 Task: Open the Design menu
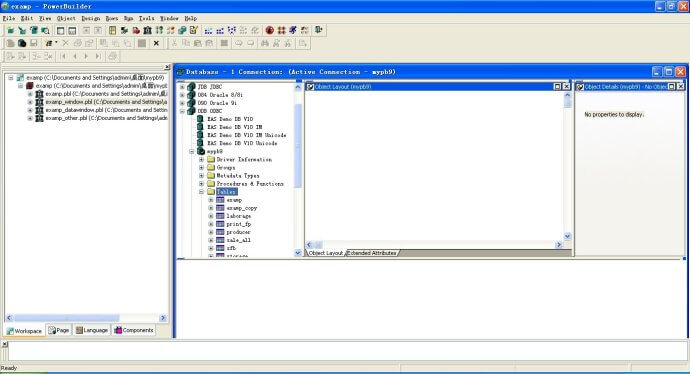tap(91, 18)
